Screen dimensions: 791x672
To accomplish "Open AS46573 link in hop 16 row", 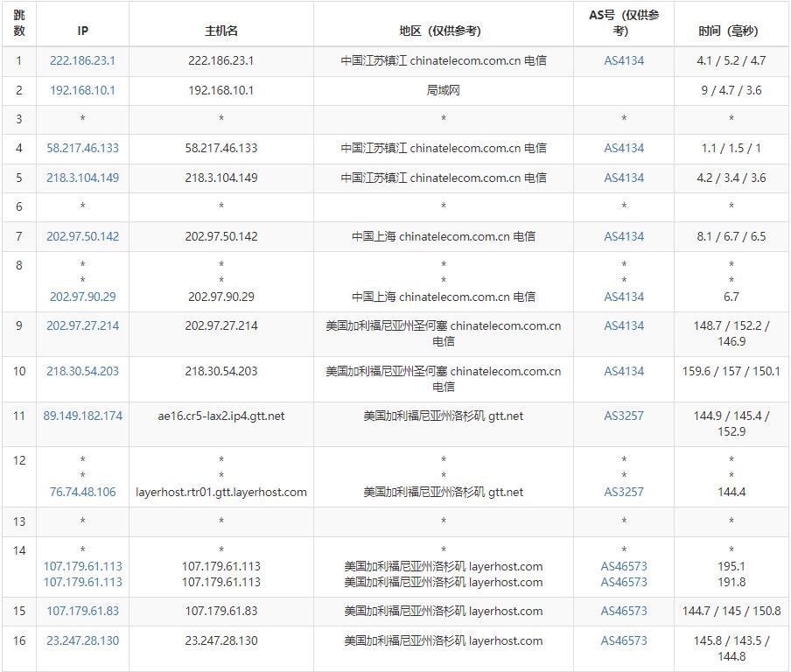I will (624, 641).
